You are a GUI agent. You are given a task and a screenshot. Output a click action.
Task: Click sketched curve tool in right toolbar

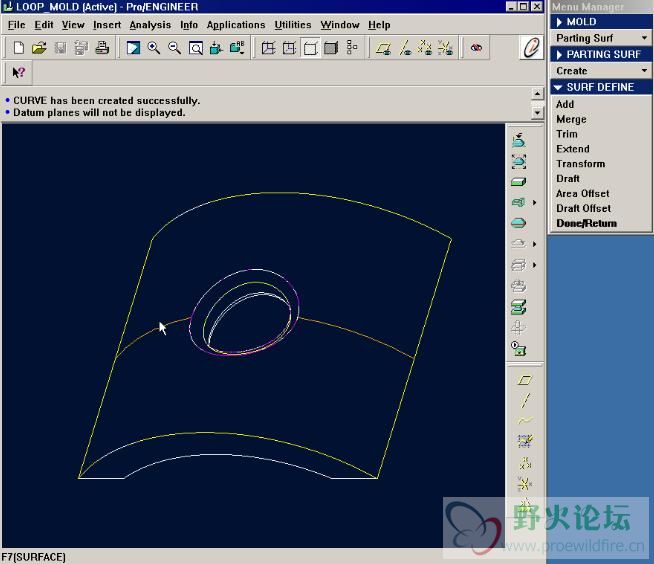click(x=525, y=441)
